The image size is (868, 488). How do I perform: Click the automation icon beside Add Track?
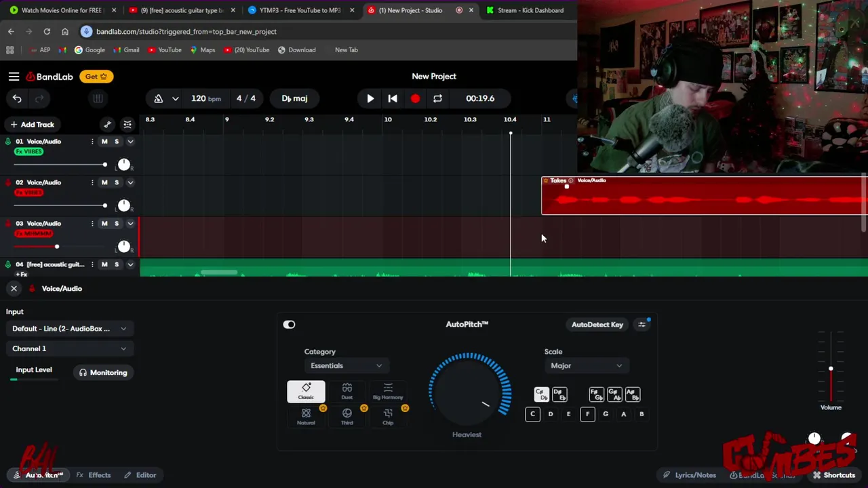(107, 125)
